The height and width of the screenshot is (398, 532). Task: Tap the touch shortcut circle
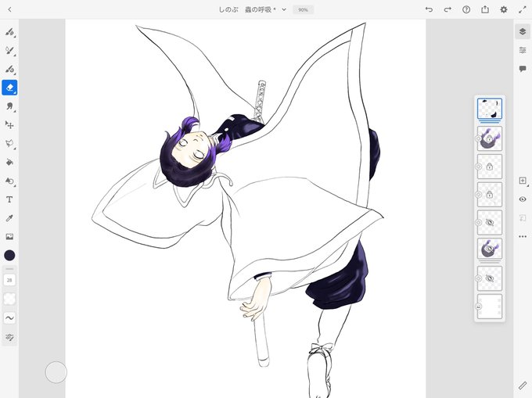pos(56,372)
